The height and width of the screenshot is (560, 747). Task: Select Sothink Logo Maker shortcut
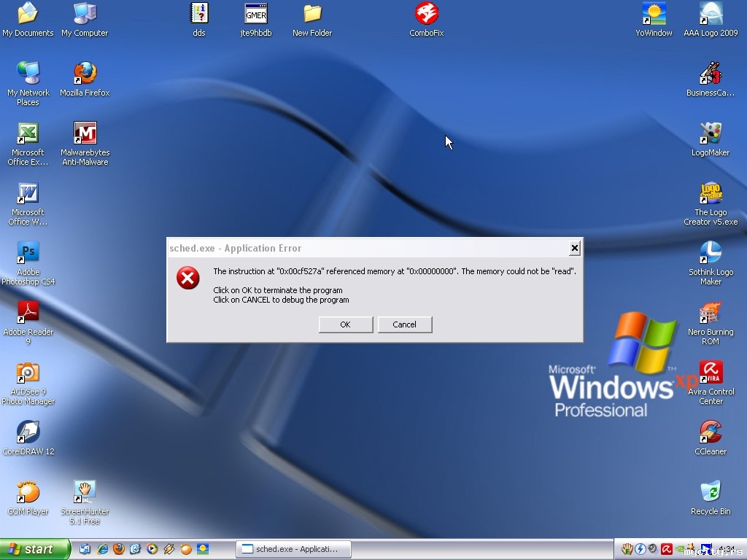[x=711, y=263]
